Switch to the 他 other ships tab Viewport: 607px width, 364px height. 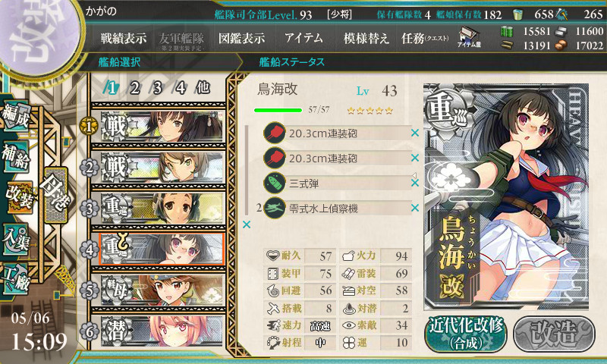pyautogui.click(x=203, y=88)
